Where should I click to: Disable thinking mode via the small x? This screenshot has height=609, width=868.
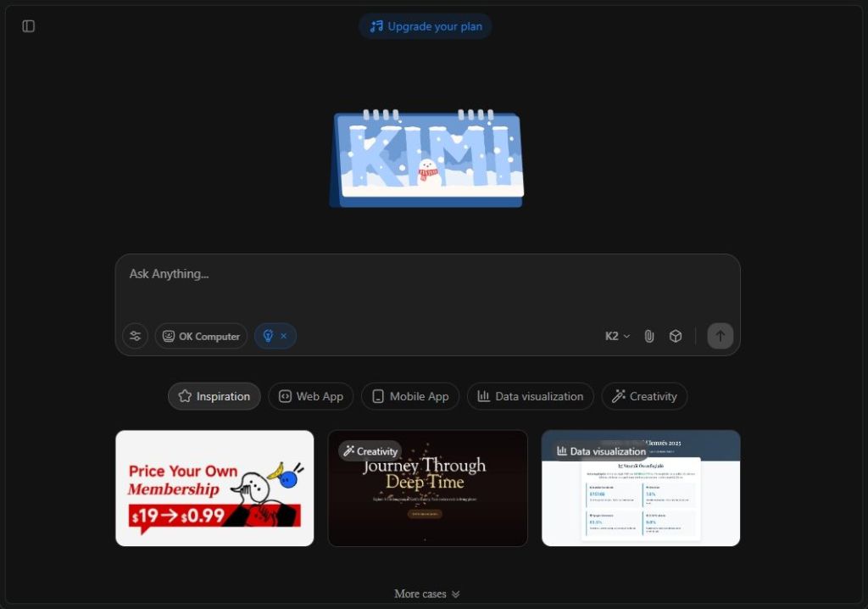tap(282, 336)
